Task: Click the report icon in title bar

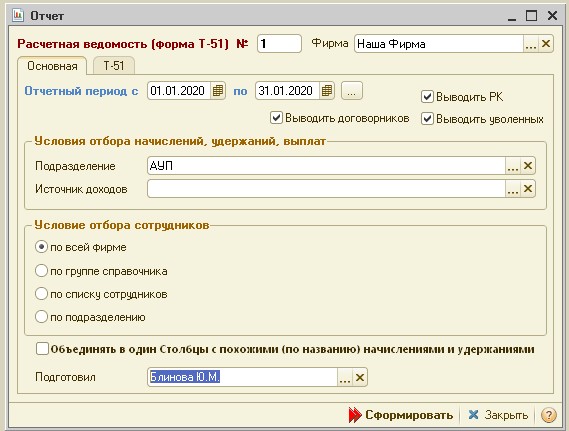Action: 18,15
